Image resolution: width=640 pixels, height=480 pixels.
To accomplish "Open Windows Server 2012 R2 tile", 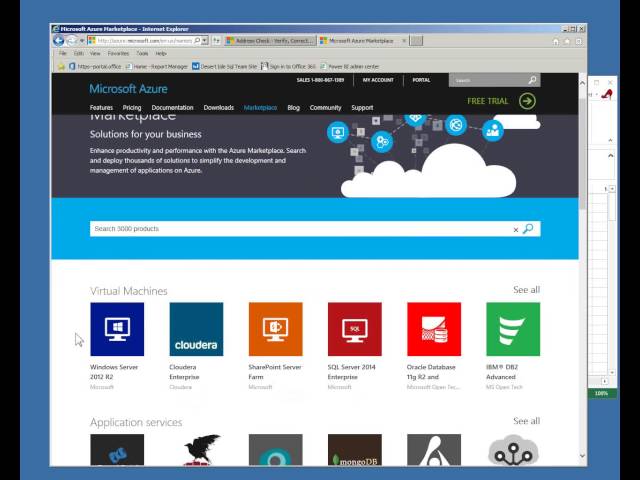I will (x=117, y=329).
